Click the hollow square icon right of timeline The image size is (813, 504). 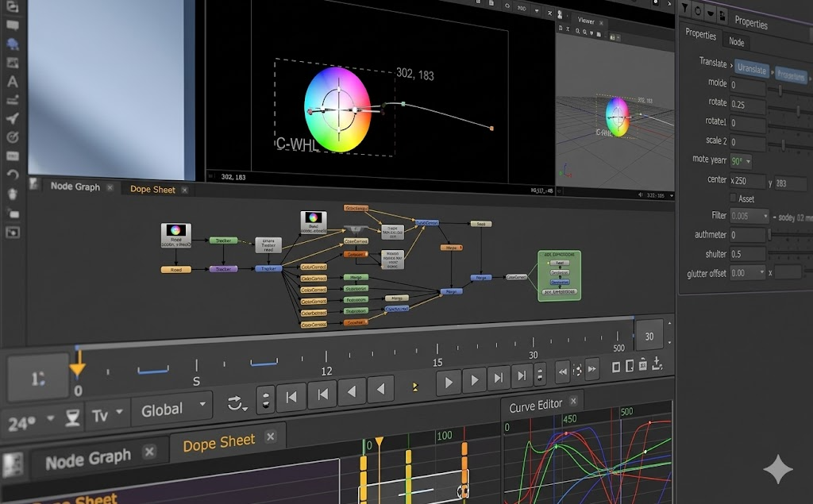616,367
